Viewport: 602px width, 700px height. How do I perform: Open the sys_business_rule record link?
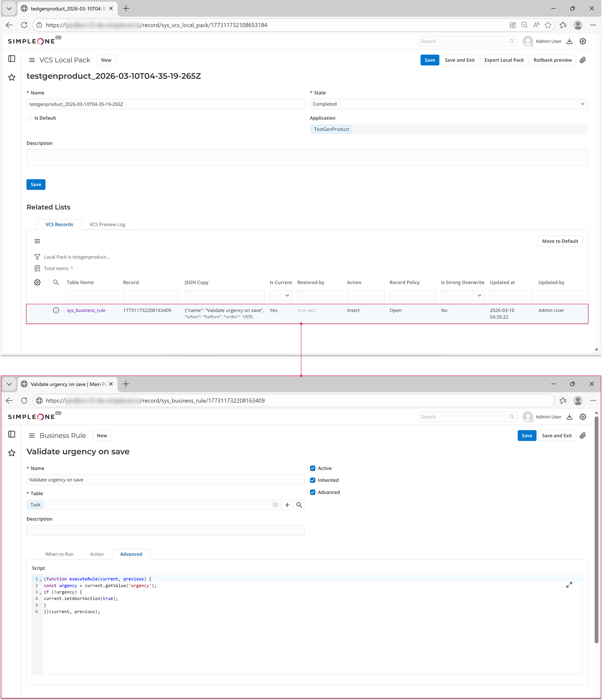(86, 310)
